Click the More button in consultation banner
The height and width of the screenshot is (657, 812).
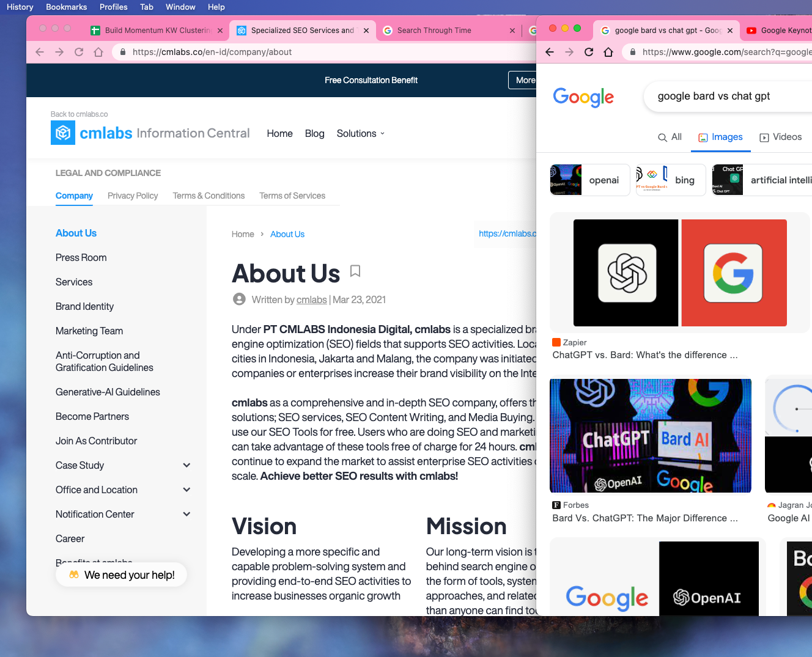pos(523,80)
